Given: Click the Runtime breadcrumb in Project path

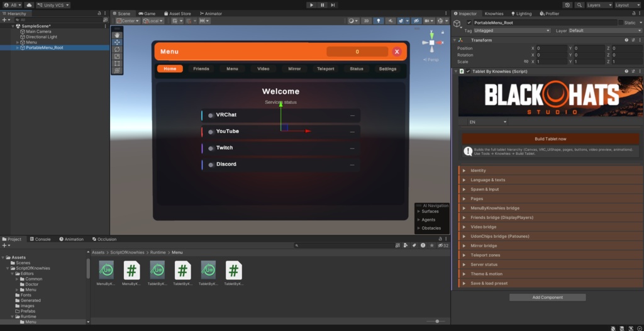Looking at the screenshot, I should click(x=158, y=252).
